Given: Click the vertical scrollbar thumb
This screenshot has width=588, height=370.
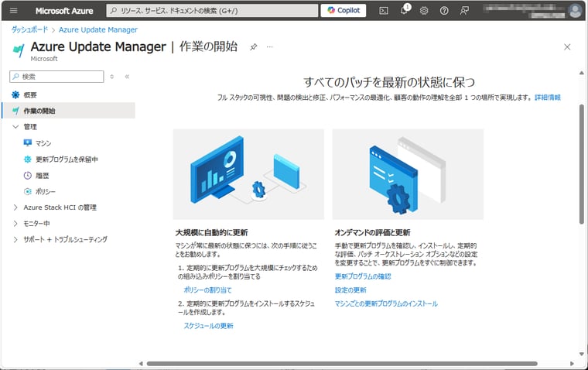Looking at the screenshot, I should pyautogui.click(x=582, y=164).
